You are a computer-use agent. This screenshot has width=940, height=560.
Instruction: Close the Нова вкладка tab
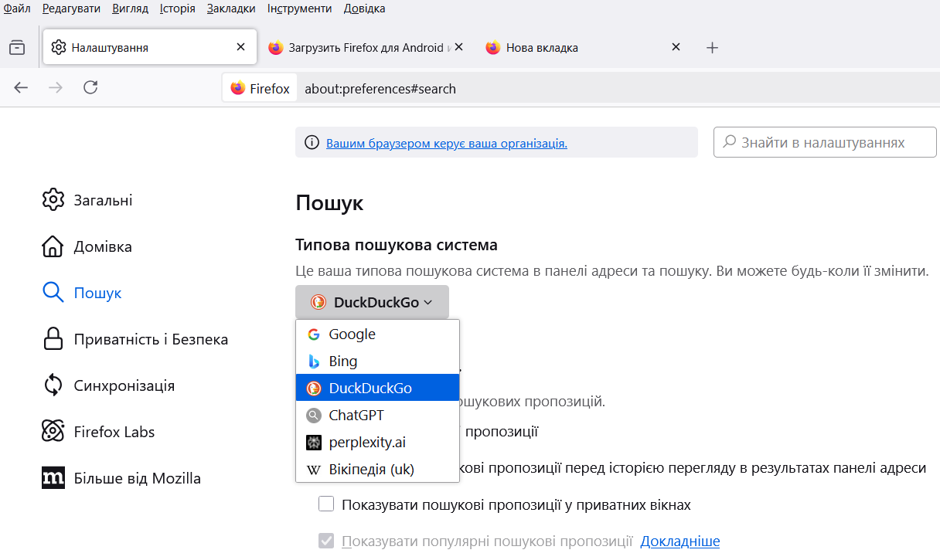676,47
